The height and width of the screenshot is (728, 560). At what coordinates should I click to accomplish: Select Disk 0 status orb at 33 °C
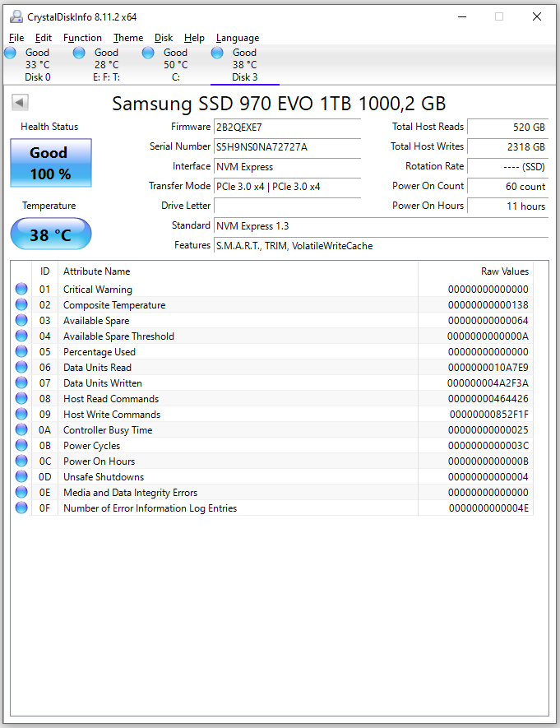tap(10, 53)
